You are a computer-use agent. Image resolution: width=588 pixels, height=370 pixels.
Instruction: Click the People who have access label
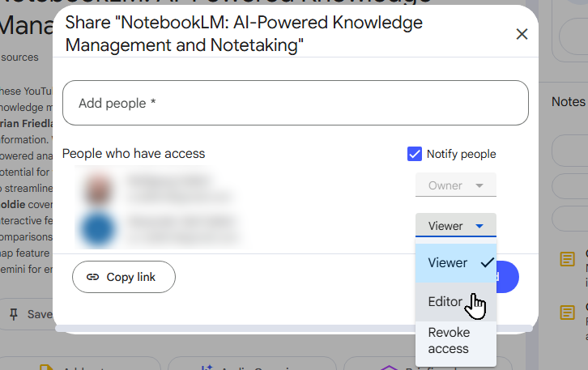[x=134, y=154]
